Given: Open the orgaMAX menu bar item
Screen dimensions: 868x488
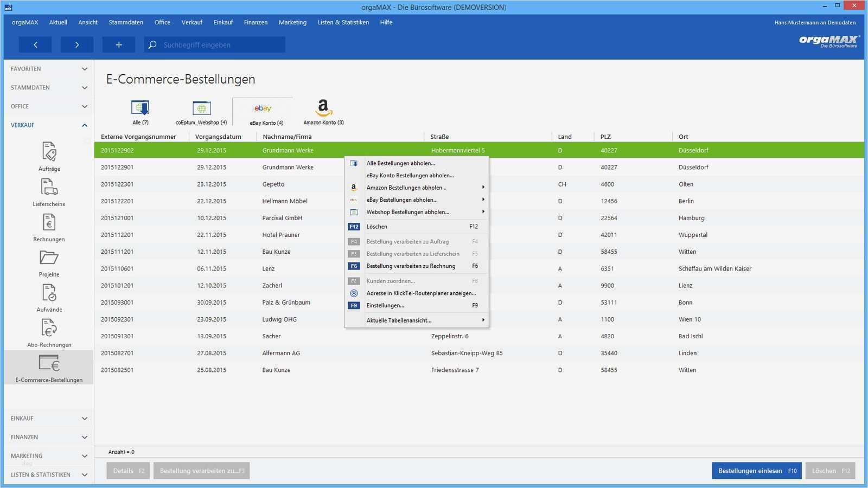Looking at the screenshot, I should [25, 22].
